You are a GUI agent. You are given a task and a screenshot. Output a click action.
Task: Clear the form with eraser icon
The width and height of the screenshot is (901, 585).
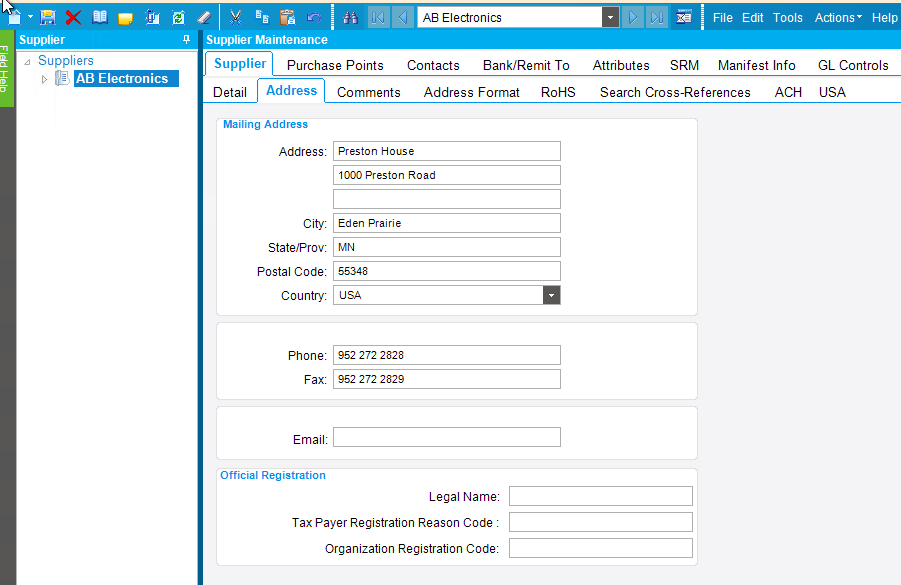click(x=204, y=17)
